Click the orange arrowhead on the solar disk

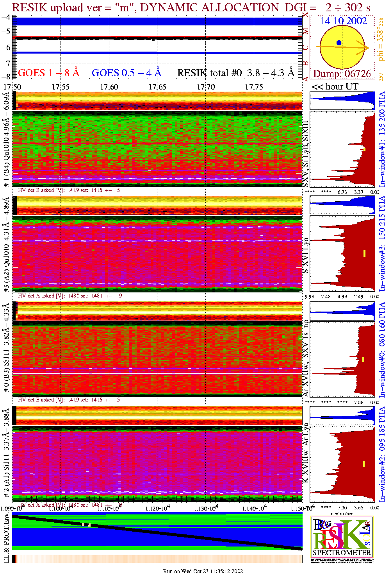click(x=366, y=48)
